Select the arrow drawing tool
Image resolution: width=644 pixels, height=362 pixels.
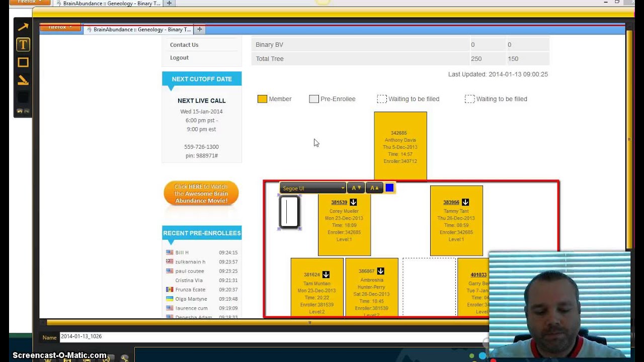23,27
